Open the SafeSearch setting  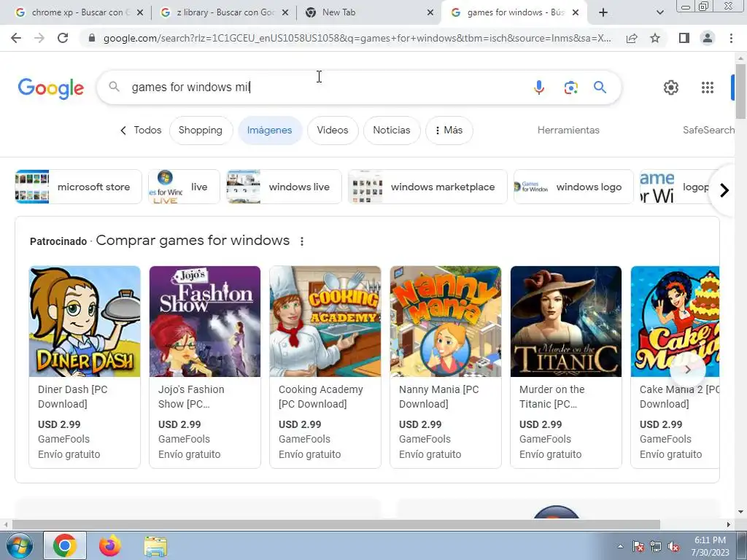[x=708, y=130]
